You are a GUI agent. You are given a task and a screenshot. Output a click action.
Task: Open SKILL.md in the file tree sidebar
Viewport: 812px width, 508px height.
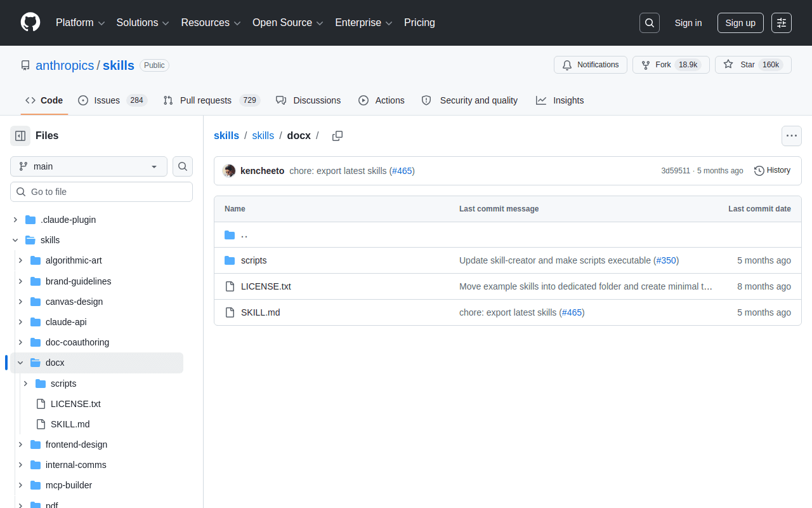70,424
